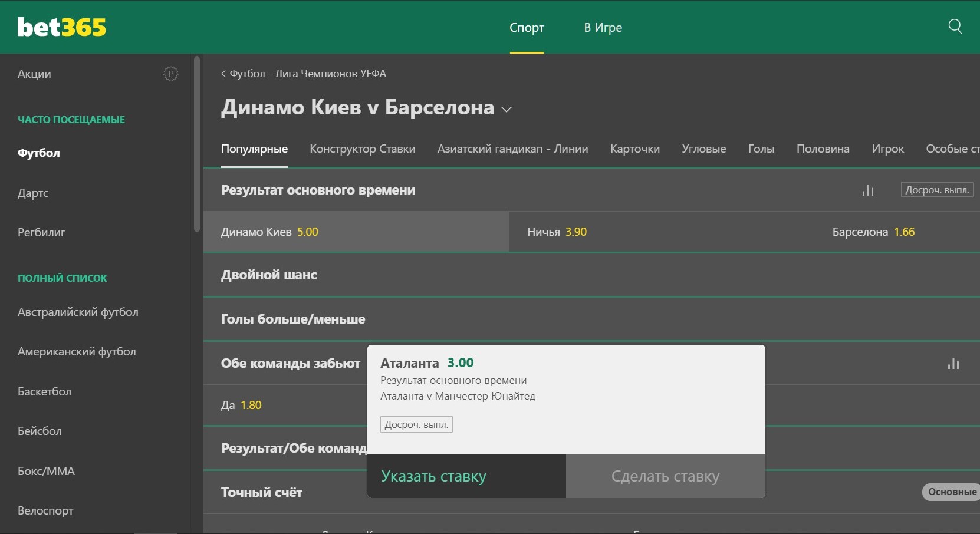The width and height of the screenshot is (980, 534).
Task: Select Барселона 1.66 odds
Action: [897, 232]
